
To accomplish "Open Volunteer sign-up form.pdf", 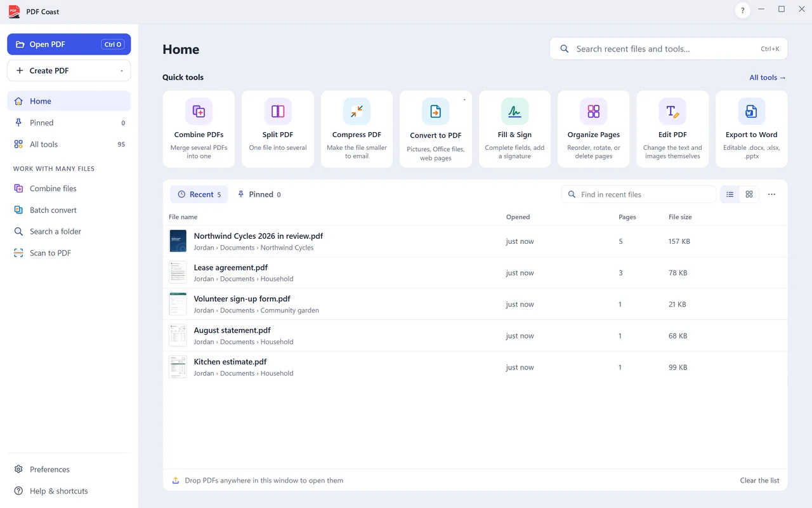I will click(x=475, y=304).
